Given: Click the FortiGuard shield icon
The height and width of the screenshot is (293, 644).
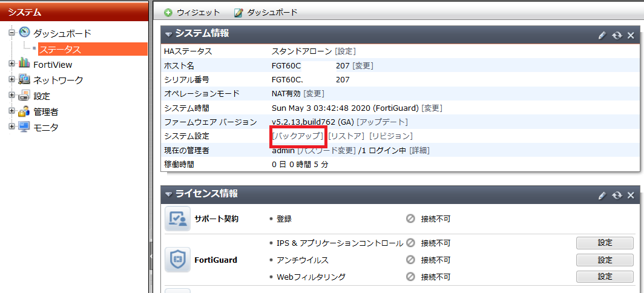Looking at the screenshot, I should coord(177,260).
